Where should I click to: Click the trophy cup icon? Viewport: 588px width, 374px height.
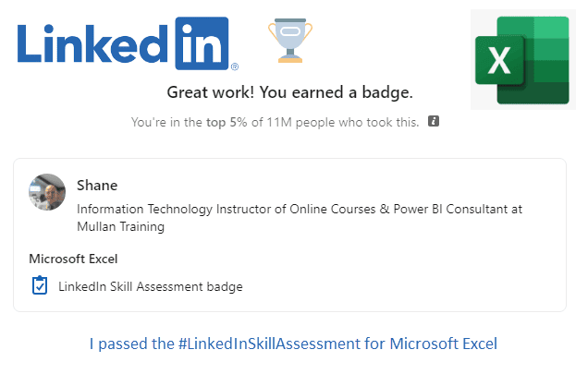(290, 41)
